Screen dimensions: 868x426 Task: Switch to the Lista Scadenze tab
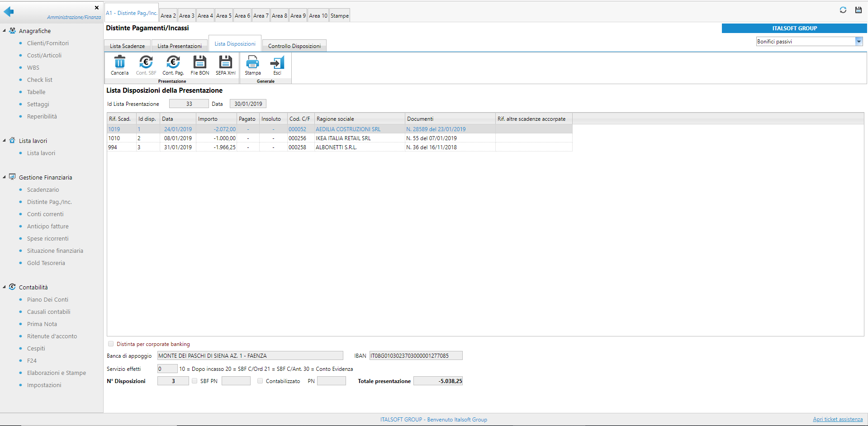(x=127, y=46)
